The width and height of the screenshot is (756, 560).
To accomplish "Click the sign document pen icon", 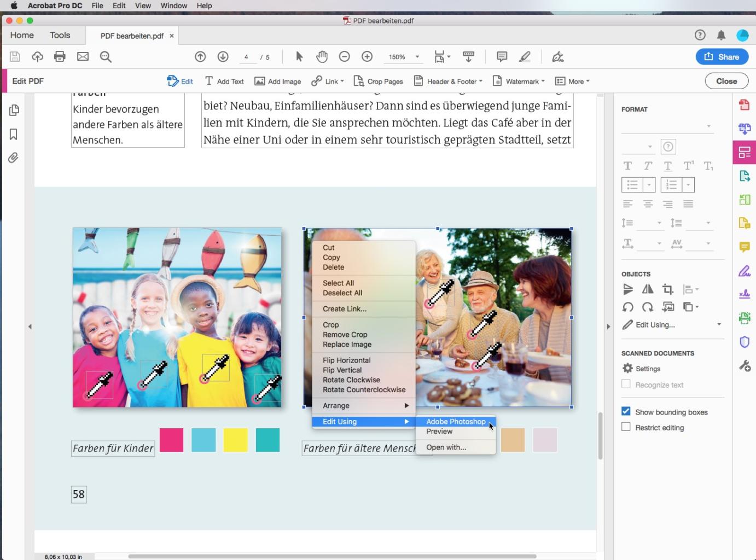I will (x=557, y=56).
